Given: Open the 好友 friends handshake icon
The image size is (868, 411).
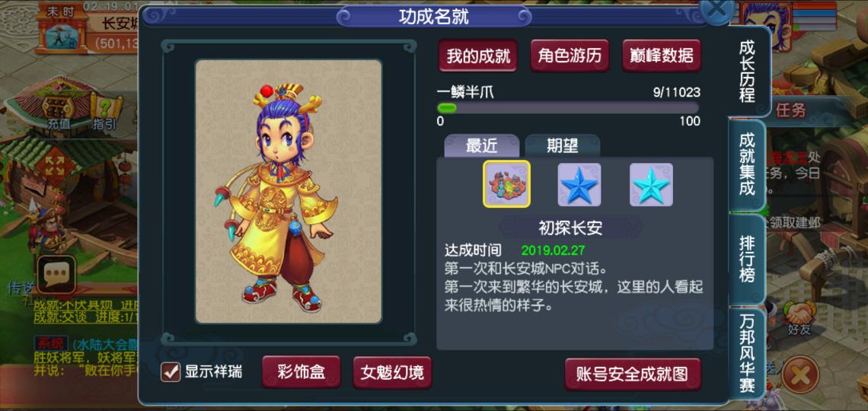Looking at the screenshot, I should (798, 318).
